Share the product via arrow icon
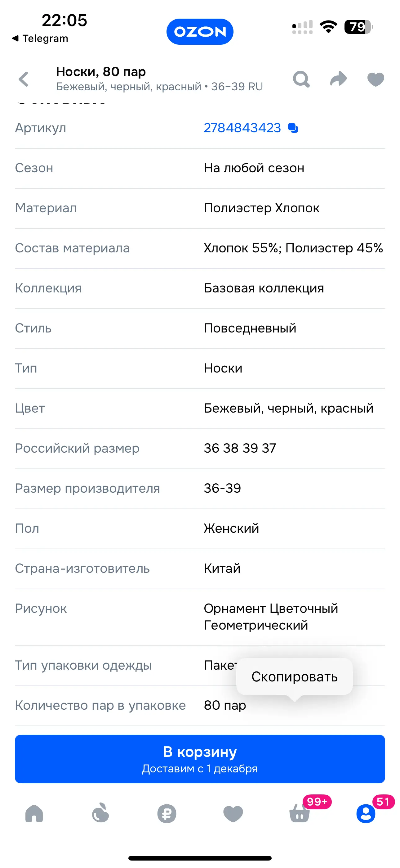This screenshot has width=400, height=868. pos(338,79)
